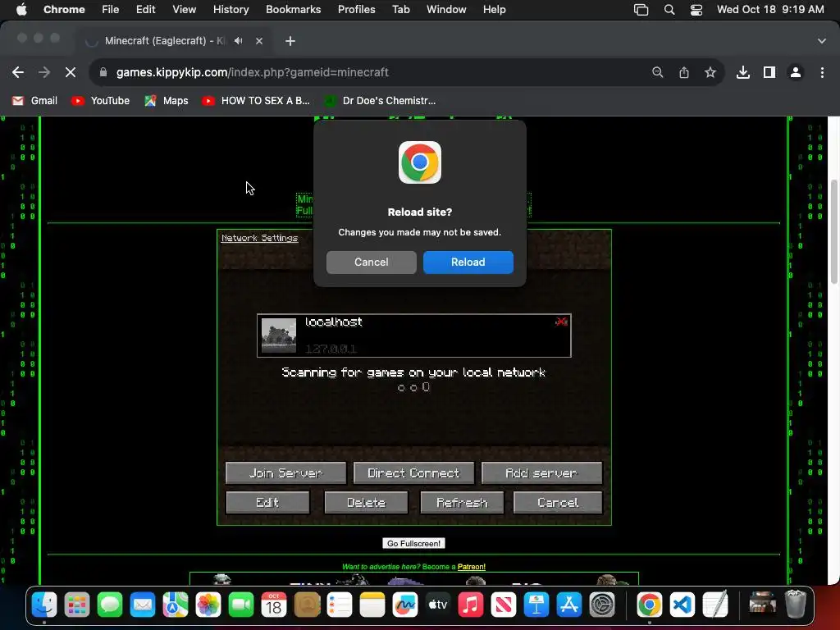Viewport: 840px width, 630px height.
Task: Open Chrome downloads
Action: (743, 72)
